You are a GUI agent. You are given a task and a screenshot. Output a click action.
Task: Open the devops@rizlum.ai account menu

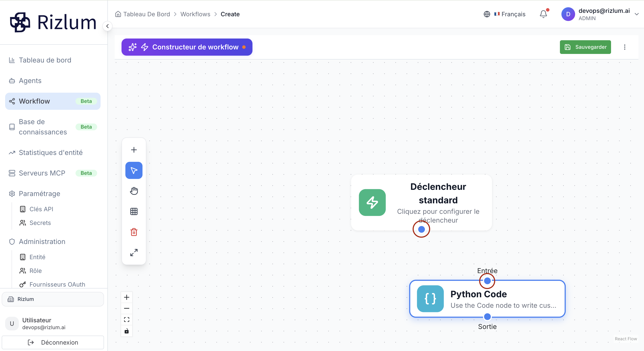point(601,14)
